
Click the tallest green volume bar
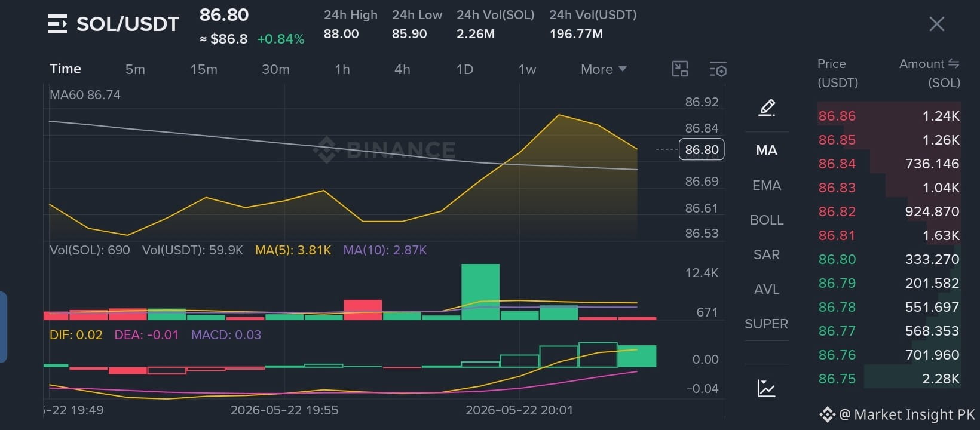point(480,291)
